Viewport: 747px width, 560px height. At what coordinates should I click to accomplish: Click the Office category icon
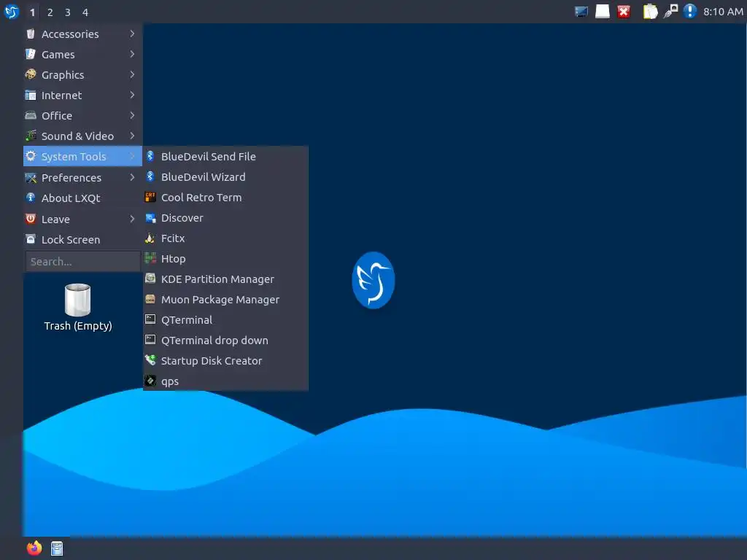point(31,115)
